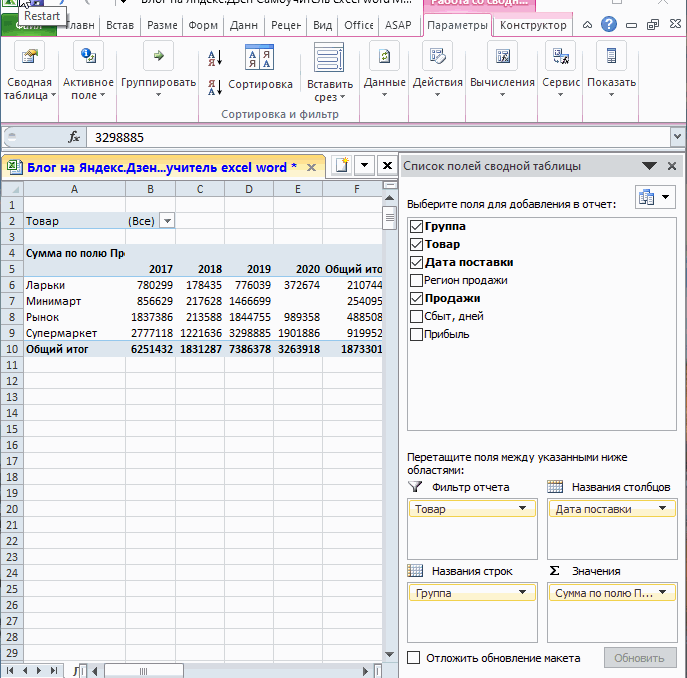
Task: Click the Вставить срез label button
Action: point(329,90)
